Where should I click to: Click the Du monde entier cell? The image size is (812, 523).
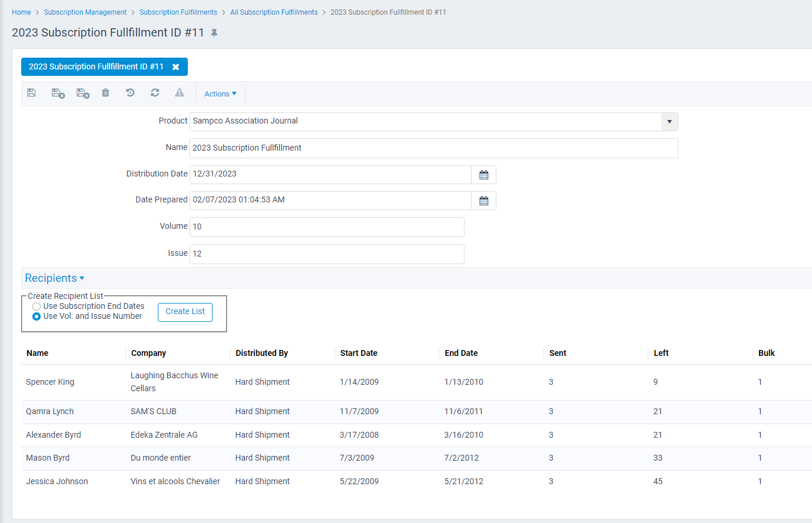click(161, 458)
